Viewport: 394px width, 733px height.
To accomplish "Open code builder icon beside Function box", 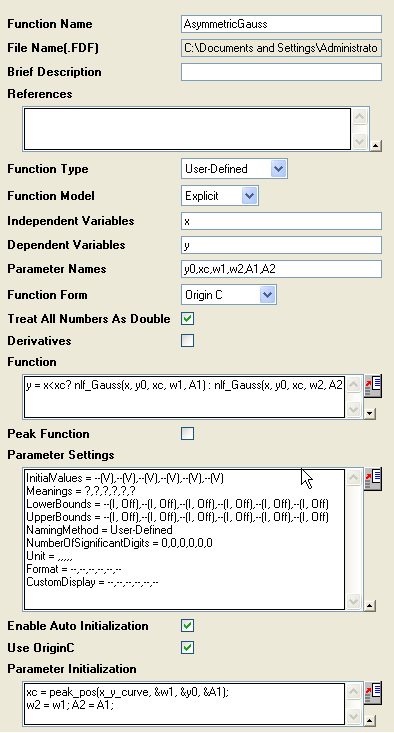I will (373, 386).
